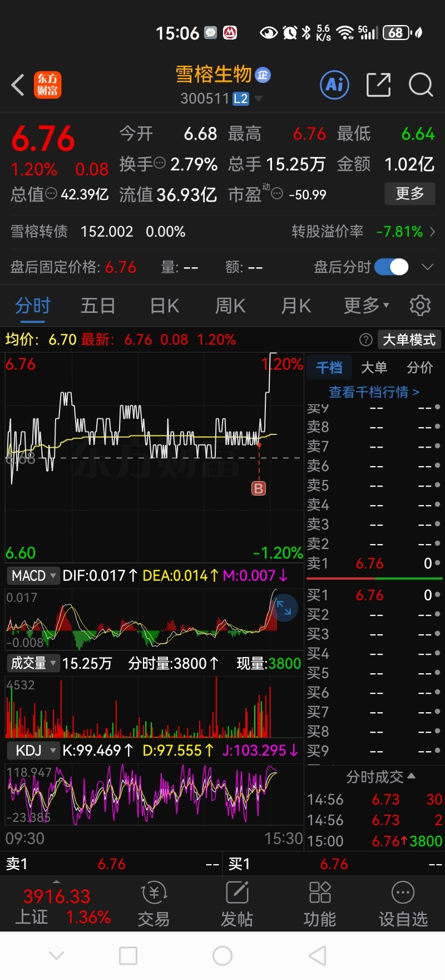Tap the Android back navigation button

coord(317,956)
